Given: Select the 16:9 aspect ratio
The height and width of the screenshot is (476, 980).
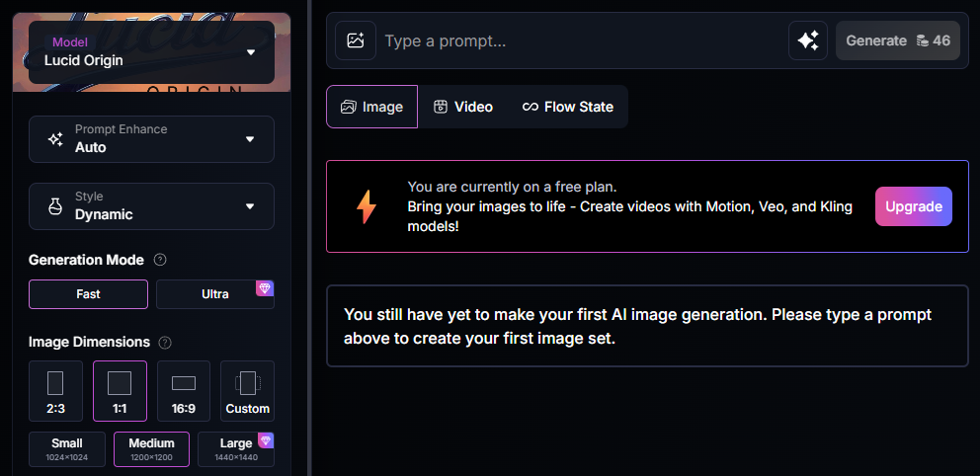Looking at the screenshot, I should (x=184, y=391).
